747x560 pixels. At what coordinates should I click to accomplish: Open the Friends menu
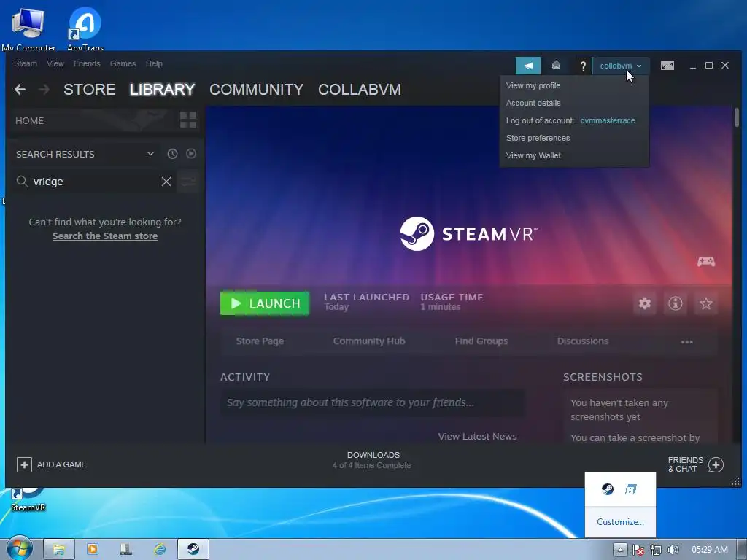(87, 63)
